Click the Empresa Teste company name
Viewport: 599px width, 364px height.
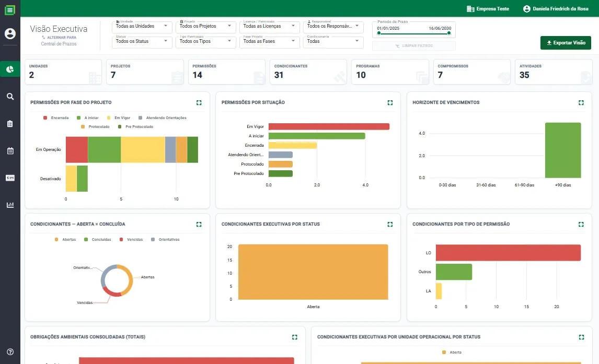click(492, 9)
